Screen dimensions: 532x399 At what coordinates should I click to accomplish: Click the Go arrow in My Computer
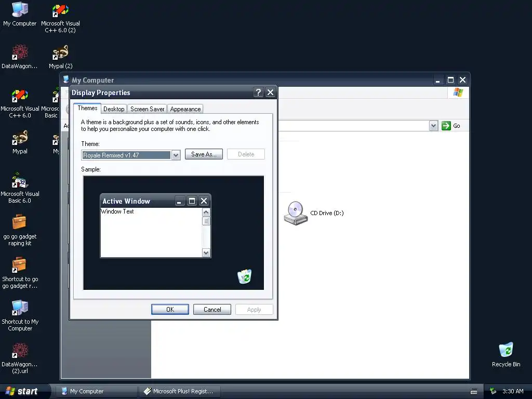coord(446,126)
